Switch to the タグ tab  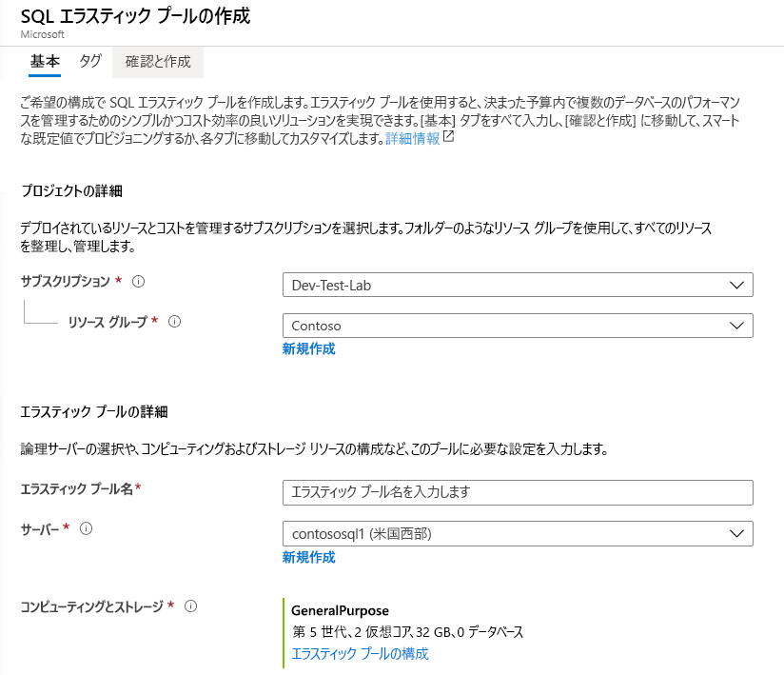click(90, 62)
